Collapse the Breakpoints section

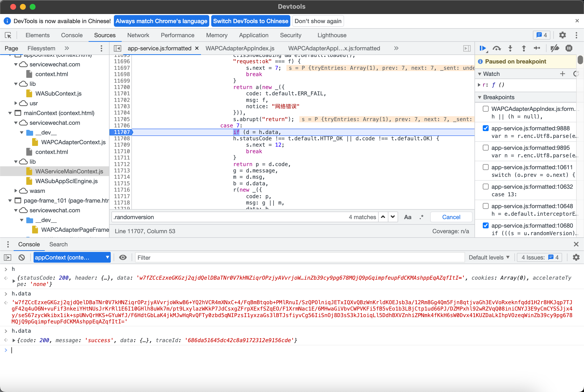[479, 97]
